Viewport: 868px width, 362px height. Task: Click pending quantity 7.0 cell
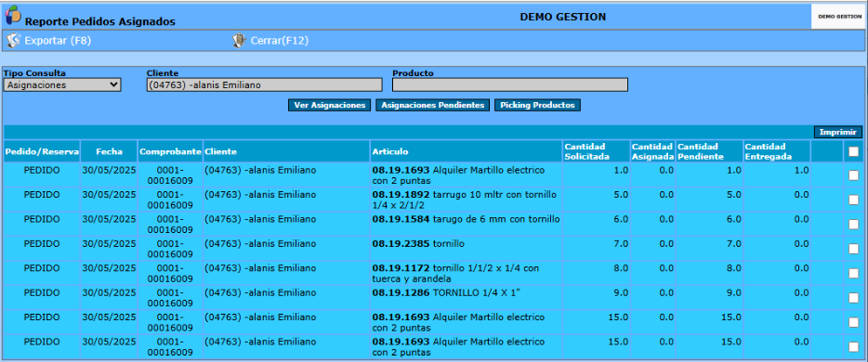click(709, 248)
